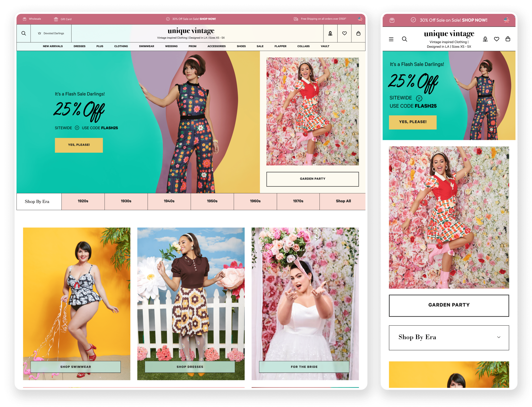Select the SWIMWEAR navigation menu item
Viewport: 532px width, 407px height.
[146, 46]
